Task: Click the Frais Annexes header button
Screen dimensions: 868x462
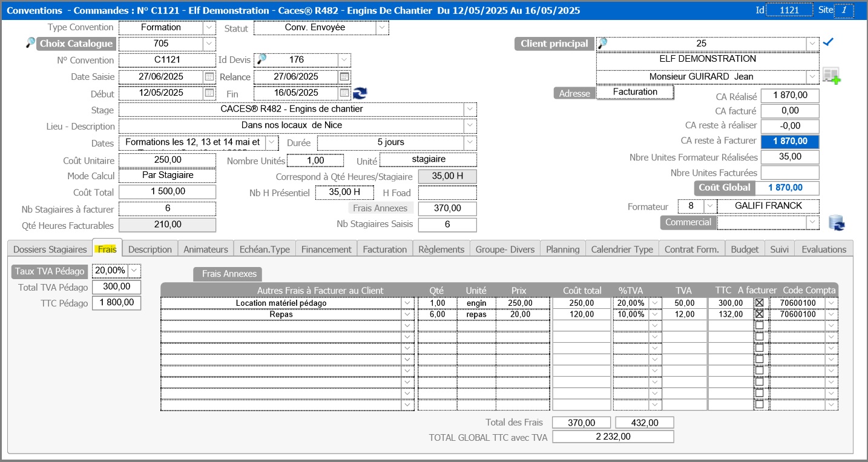Action: coord(228,274)
